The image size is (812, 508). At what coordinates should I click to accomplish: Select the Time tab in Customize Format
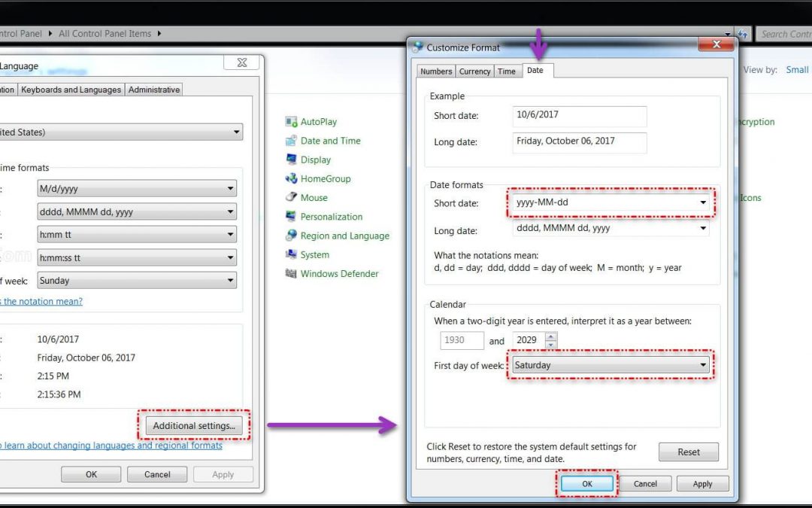(507, 71)
